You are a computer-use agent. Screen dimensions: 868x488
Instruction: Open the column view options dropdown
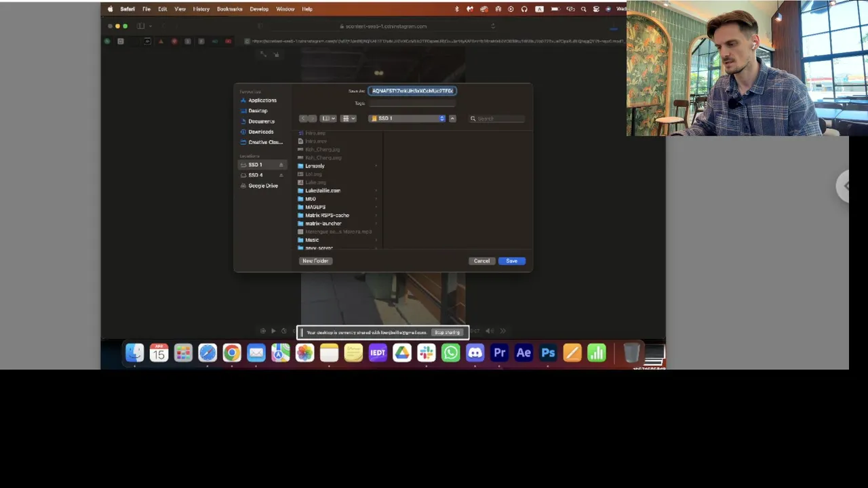(x=328, y=119)
